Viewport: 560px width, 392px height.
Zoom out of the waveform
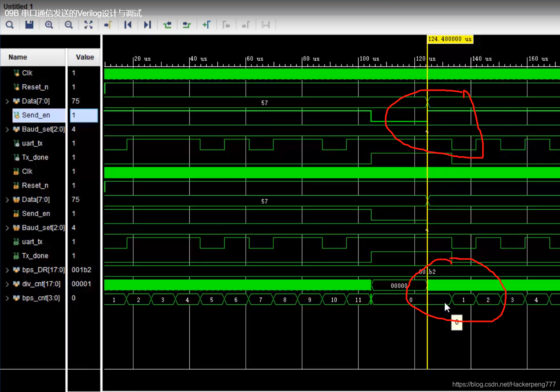coord(69,25)
